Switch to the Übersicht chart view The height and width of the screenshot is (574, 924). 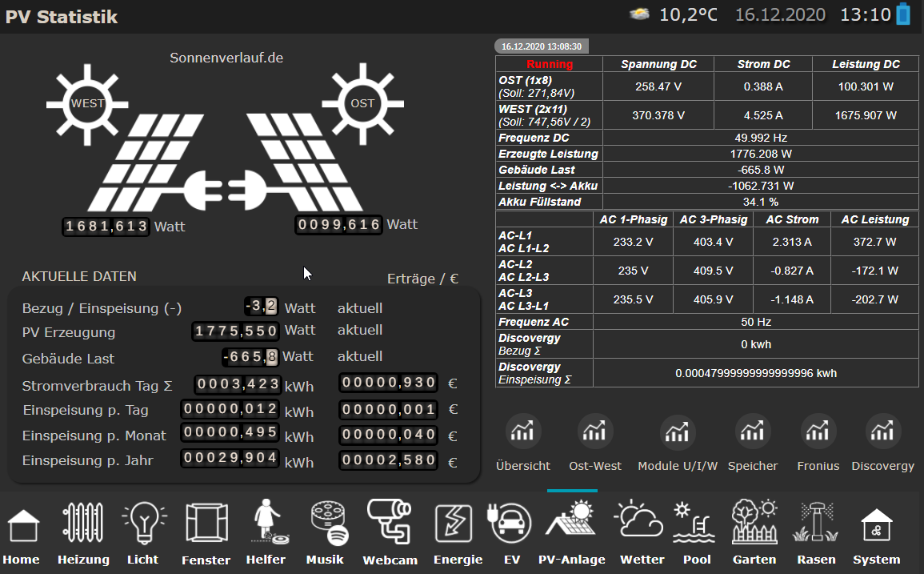coord(522,432)
